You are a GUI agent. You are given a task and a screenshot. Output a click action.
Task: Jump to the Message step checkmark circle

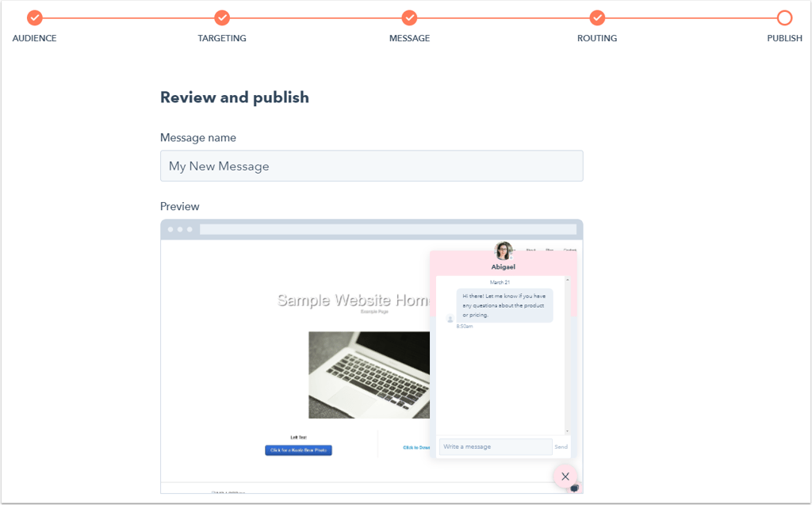coord(410,18)
